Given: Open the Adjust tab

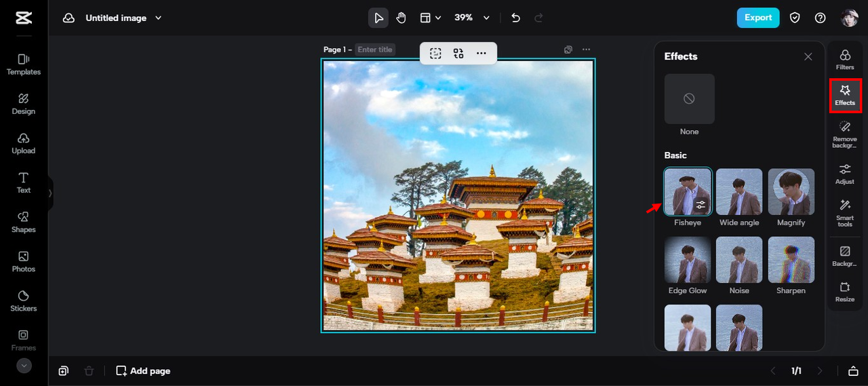Looking at the screenshot, I should 845,174.
